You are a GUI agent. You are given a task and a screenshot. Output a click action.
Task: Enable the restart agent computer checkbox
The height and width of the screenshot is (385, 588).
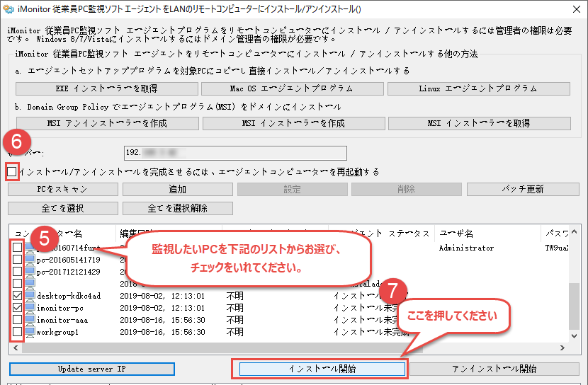coord(12,172)
